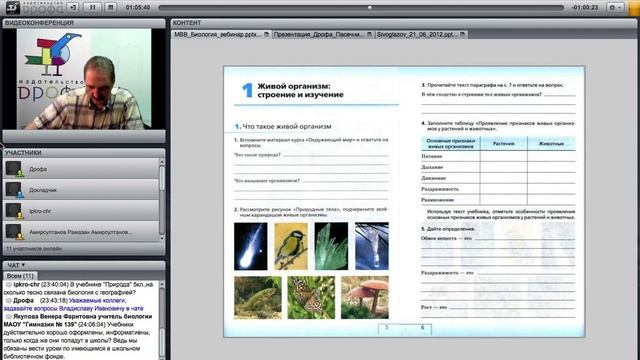Screen dimensions: 640x360
Task: Click participant name Амирсултанов Рамазан
Action: point(80,232)
